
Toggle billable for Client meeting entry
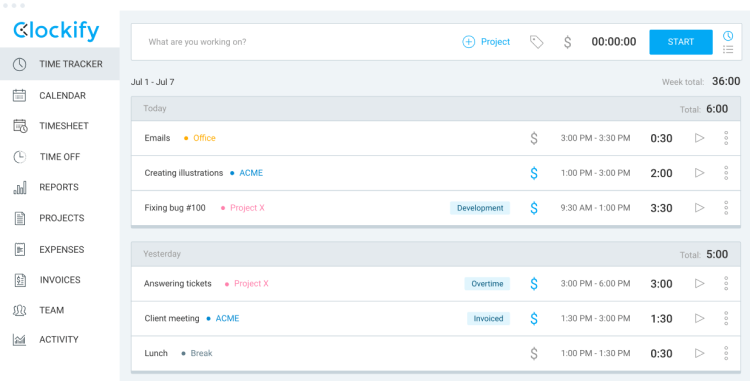(x=534, y=318)
